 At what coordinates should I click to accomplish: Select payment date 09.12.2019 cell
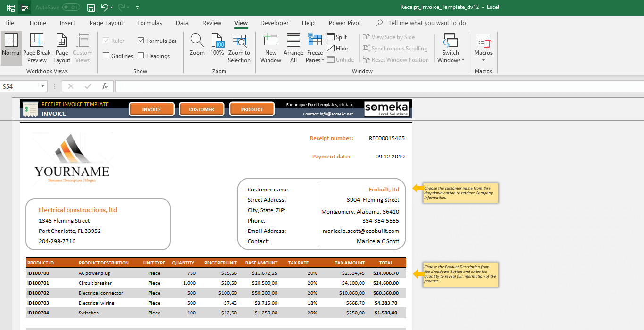coord(390,157)
